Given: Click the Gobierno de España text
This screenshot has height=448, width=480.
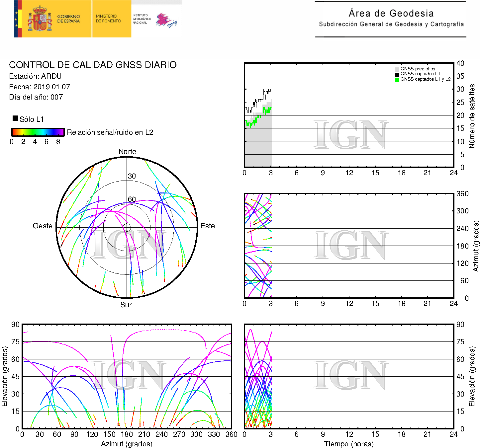Looking at the screenshot, I should coord(68,19).
